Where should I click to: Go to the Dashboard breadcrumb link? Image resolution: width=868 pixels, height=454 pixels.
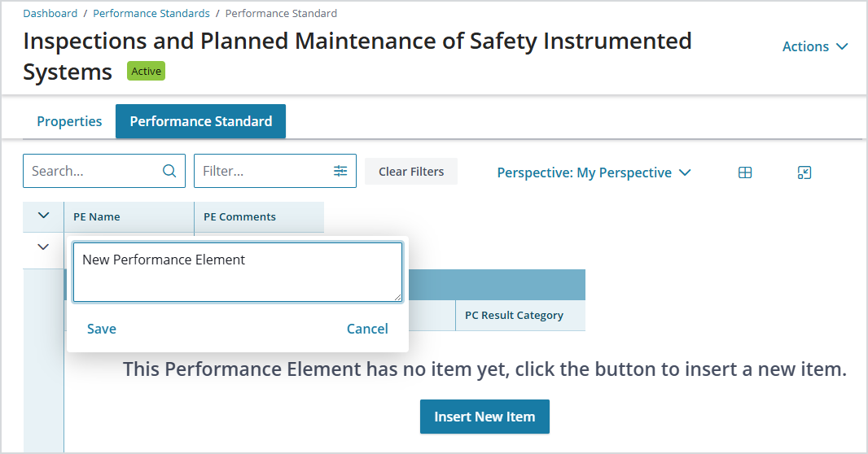coord(50,13)
